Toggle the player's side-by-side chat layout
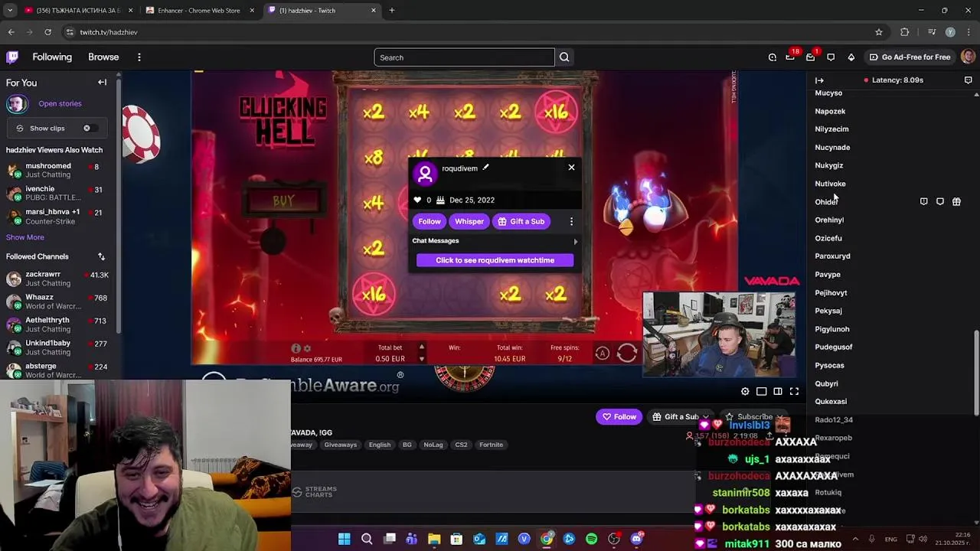 pyautogui.click(x=778, y=392)
